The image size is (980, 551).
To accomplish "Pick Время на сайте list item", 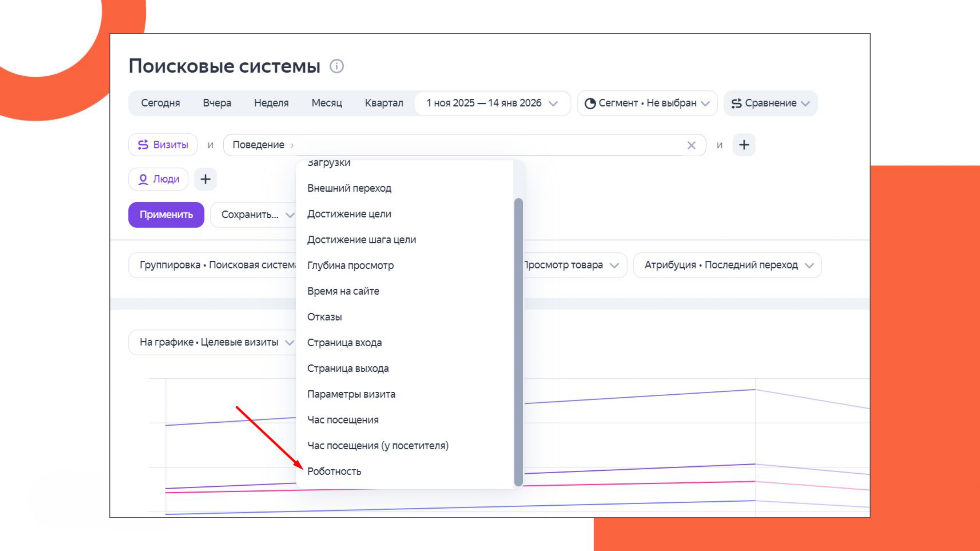I will click(x=343, y=291).
